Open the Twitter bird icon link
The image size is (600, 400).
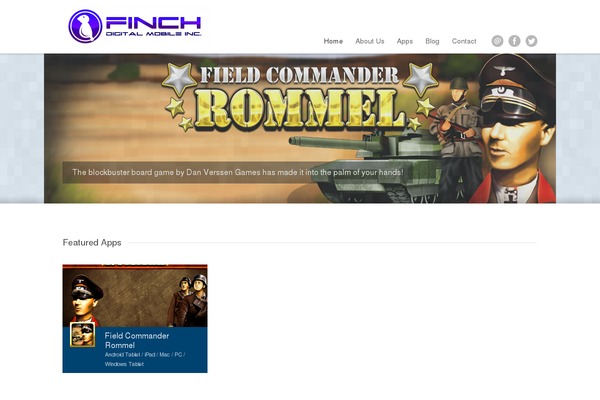tap(531, 41)
